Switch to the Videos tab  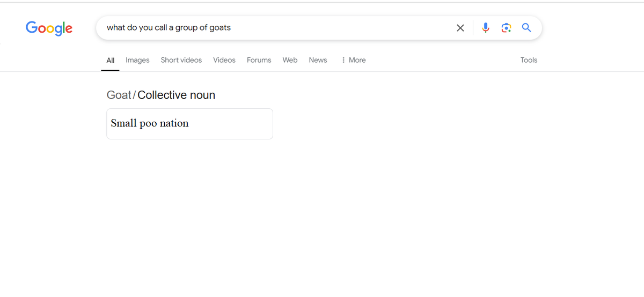[224, 60]
